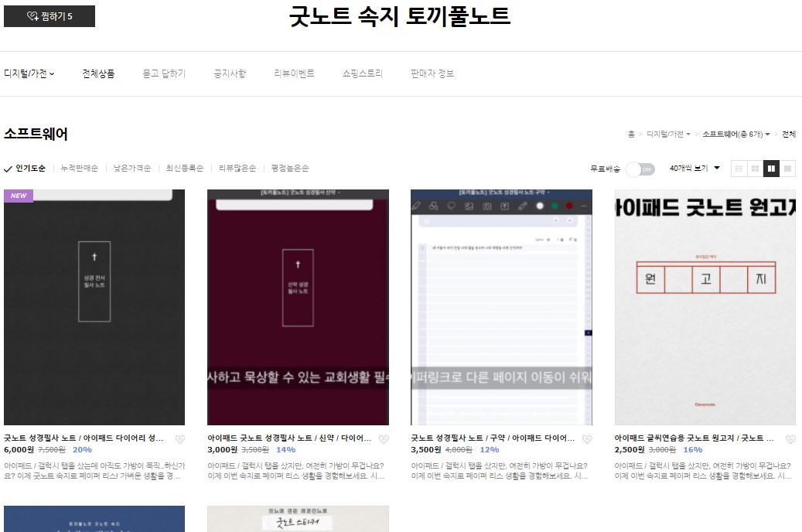The width and height of the screenshot is (802, 532).
Task: Wishlist heart for 6,000원 성경필사 노트
Action: pos(179,439)
